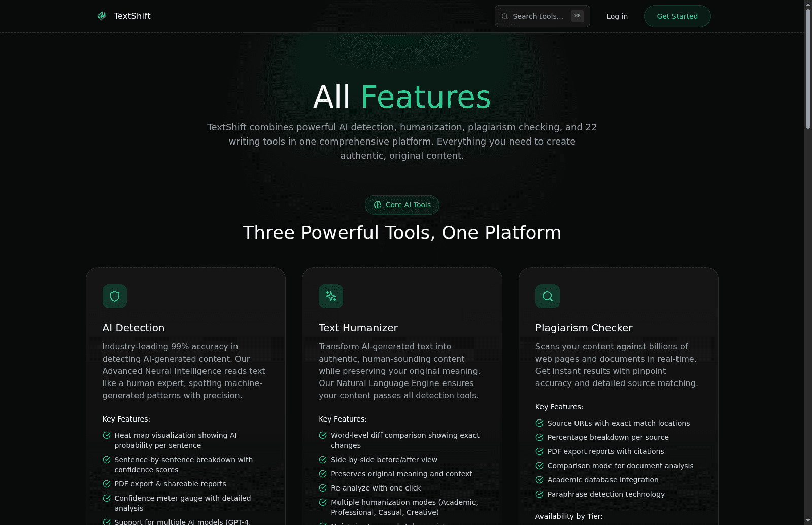Screen dimensions: 812x525
Task: Click checkmark next to Side-by-side before/after view
Action: click(x=323, y=460)
